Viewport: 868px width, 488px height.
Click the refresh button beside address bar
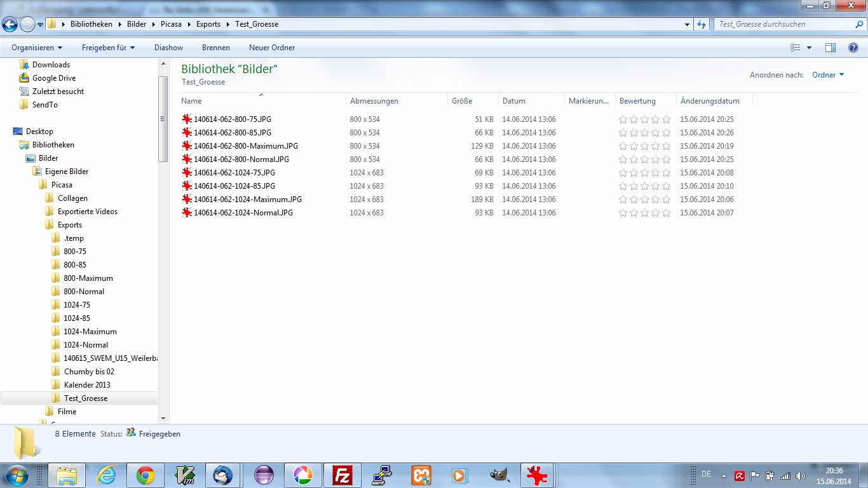point(702,25)
